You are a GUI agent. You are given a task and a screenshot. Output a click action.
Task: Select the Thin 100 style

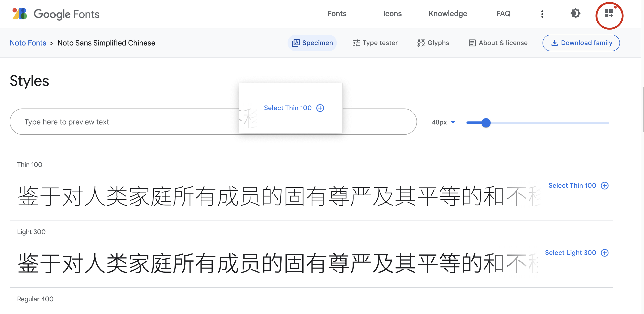click(x=573, y=185)
